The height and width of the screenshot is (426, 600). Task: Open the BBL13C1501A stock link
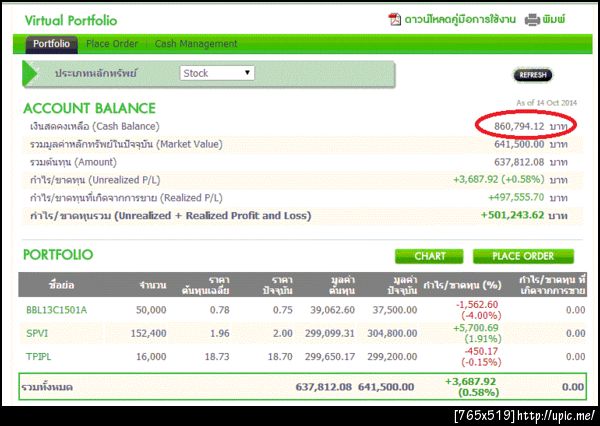click(57, 310)
